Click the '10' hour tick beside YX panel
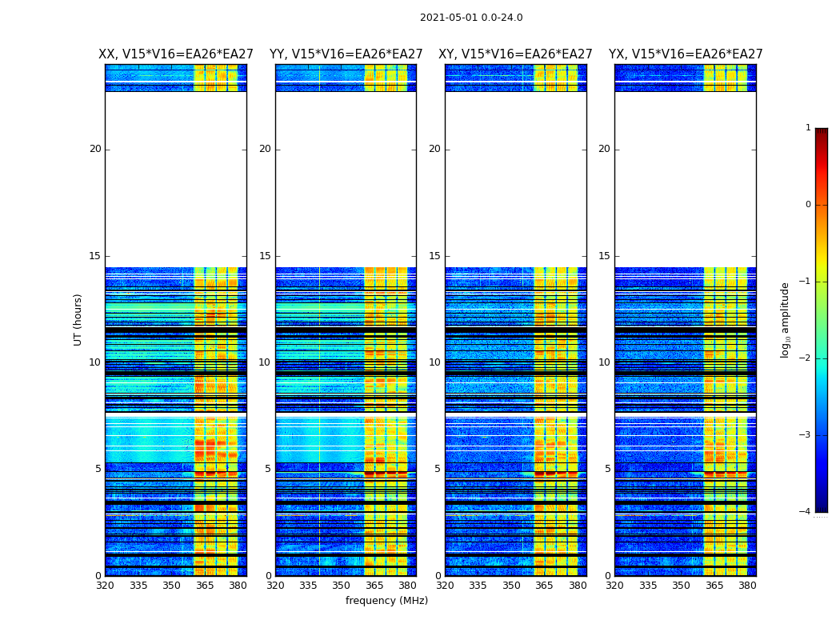The width and height of the screenshot is (840, 640). coord(604,362)
